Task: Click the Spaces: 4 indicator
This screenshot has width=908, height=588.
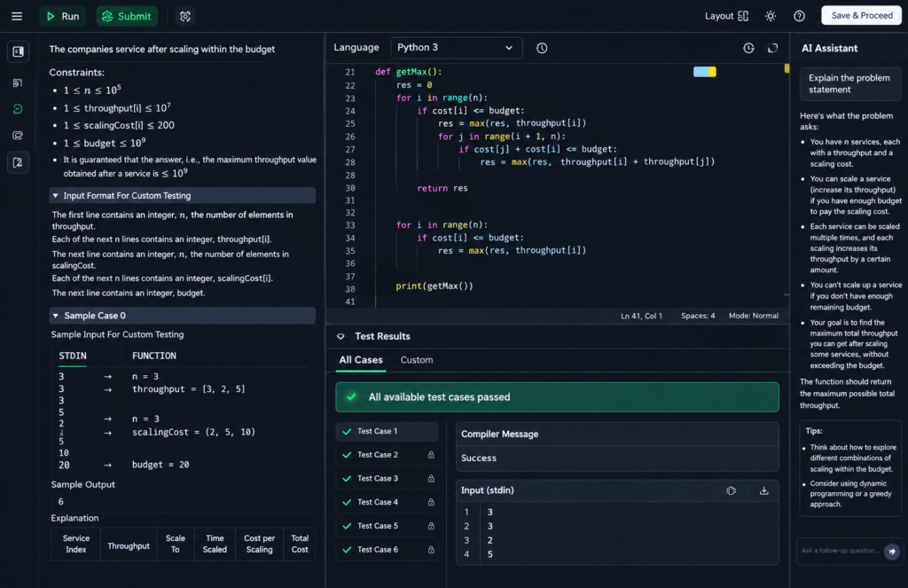Action: point(698,317)
